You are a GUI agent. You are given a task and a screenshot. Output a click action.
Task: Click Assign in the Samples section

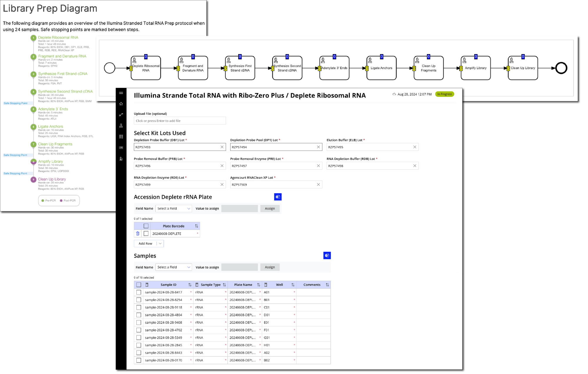click(x=270, y=267)
